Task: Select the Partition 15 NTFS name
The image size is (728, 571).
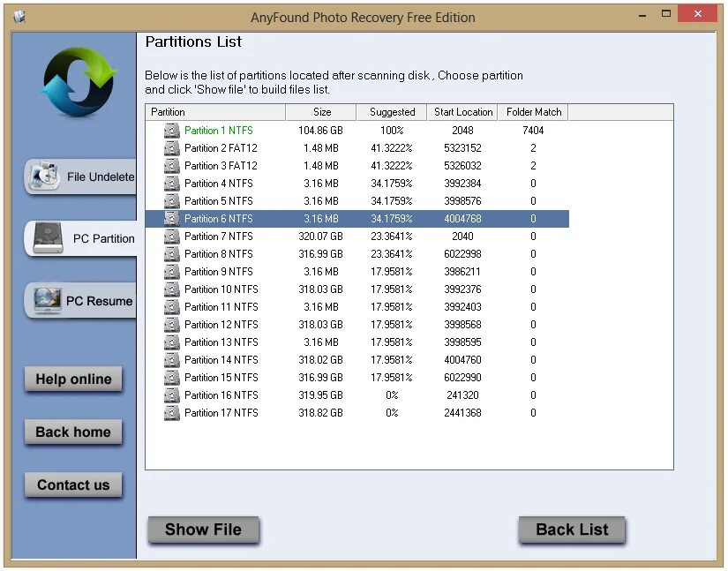Action: [221, 378]
